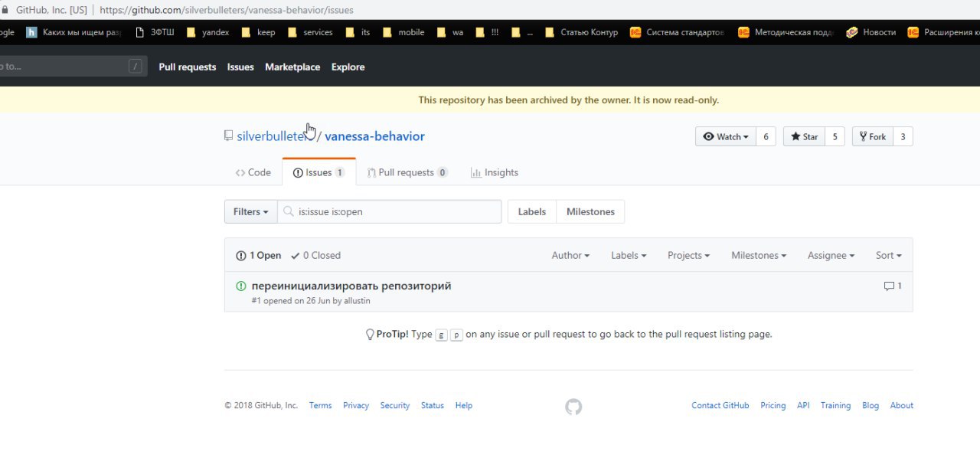The image size is (980, 461).
Task: Switch to the Insights tab
Action: click(495, 172)
